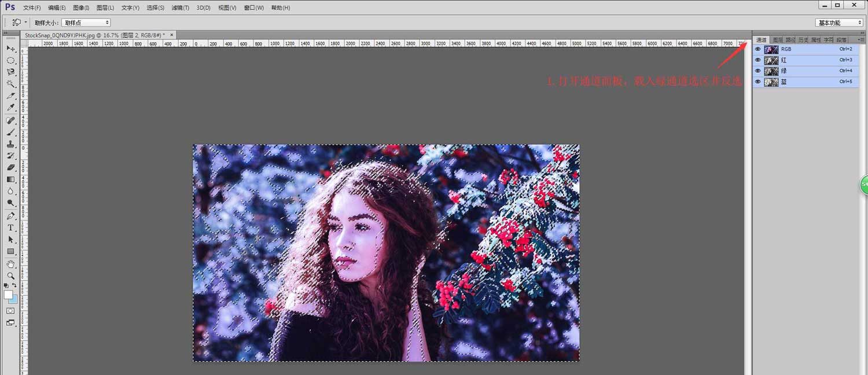The width and height of the screenshot is (868, 375).
Task: Toggle visibility of 绿 channel
Action: [758, 71]
